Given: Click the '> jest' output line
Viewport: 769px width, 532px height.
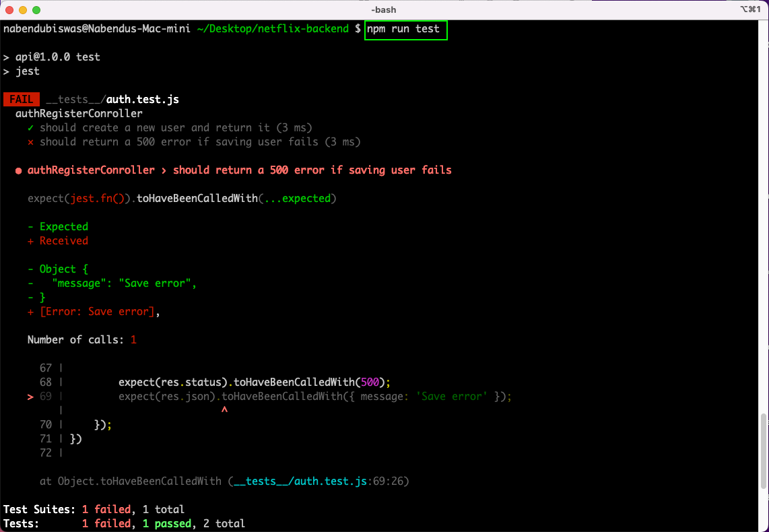Looking at the screenshot, I should coord(21,71).
